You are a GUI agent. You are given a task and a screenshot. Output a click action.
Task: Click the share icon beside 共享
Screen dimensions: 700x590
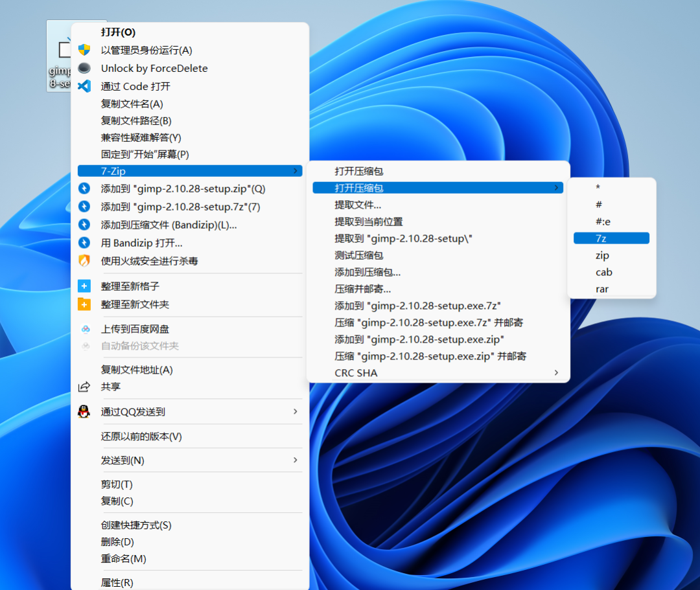(84, 387)
